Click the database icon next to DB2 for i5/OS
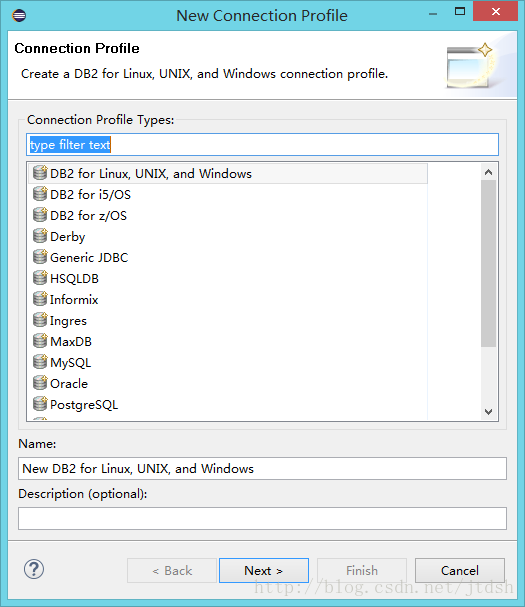This screenshot has height=607, width=525. [x=40, y=194]
